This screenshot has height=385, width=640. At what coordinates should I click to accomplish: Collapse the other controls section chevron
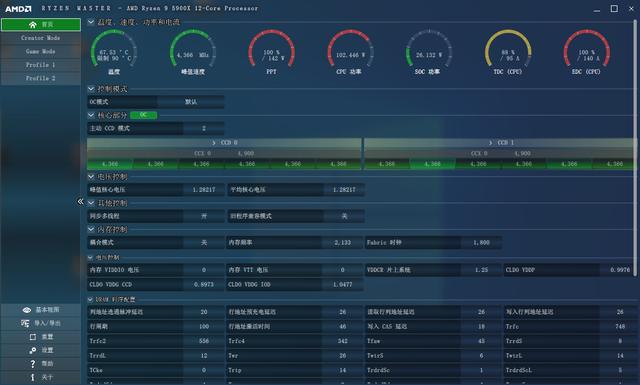91,203
